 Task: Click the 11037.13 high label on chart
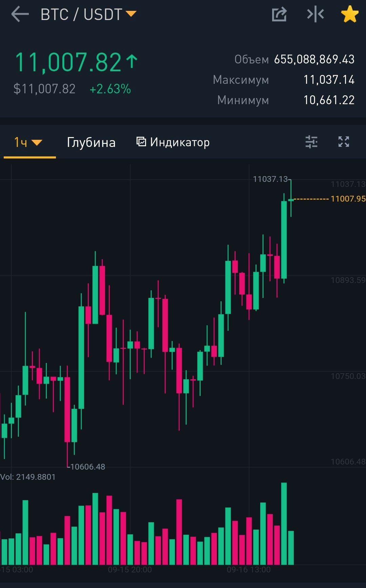coord(270,179)
